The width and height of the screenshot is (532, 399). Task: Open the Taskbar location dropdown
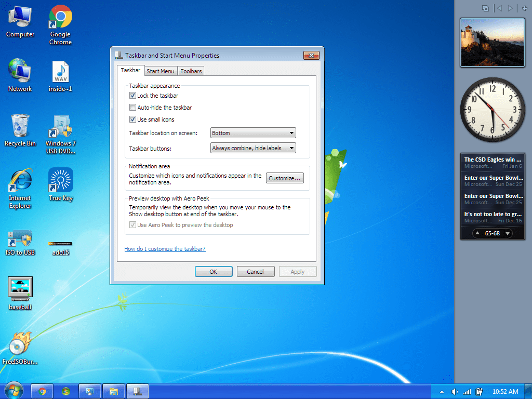tap(252, 132)
